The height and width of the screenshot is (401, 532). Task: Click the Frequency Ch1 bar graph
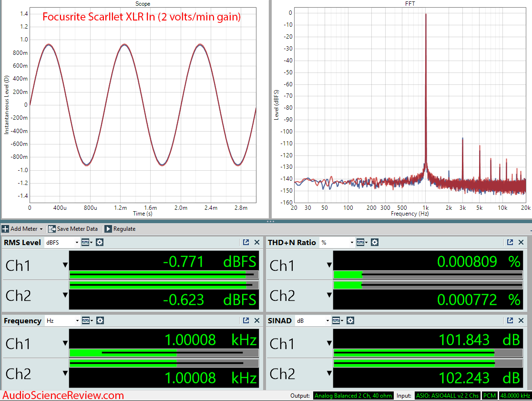[164, 353]
